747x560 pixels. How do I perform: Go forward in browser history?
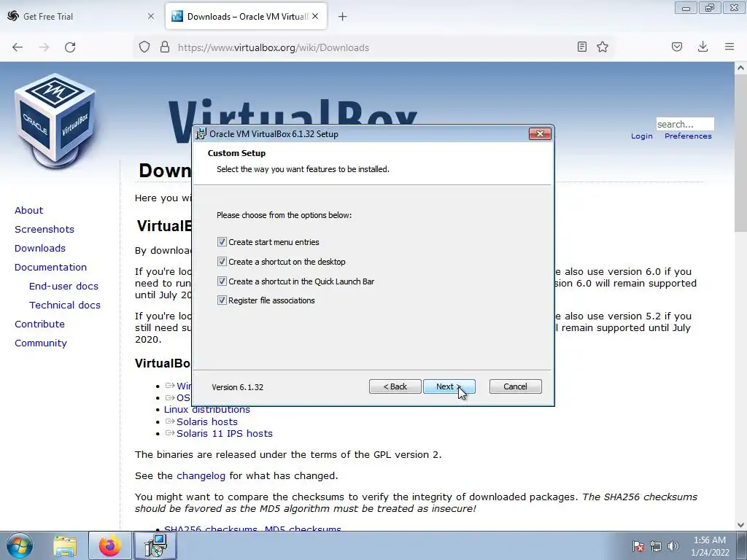tap(44, 47)
